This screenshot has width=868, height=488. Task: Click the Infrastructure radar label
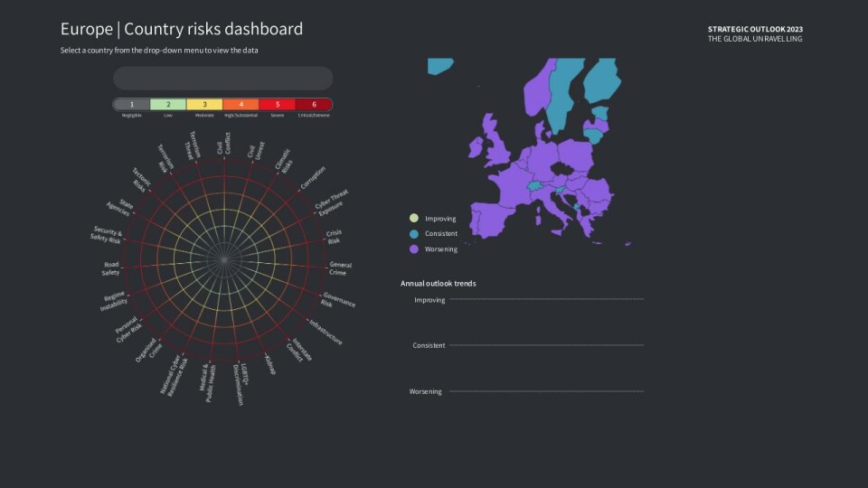tap(326, 332)
